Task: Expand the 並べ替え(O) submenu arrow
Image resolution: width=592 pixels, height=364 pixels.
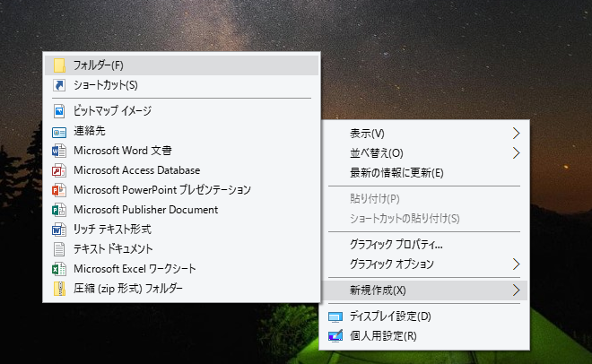Action: click(x=516, y=153)
